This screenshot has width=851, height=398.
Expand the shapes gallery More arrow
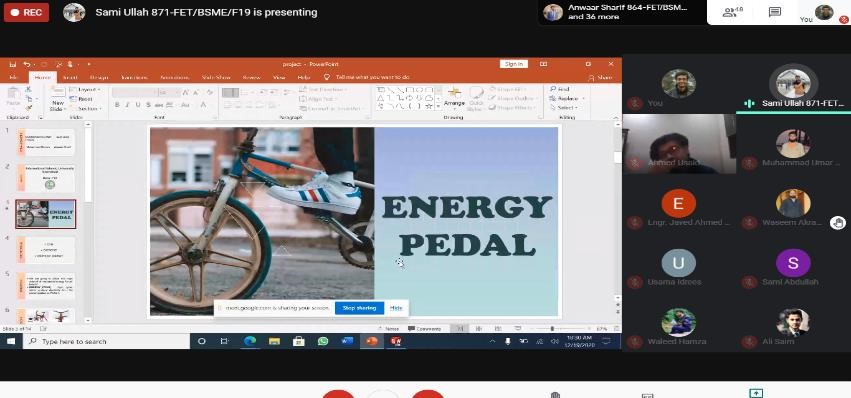pyautogui.click(x=439, y=106)
